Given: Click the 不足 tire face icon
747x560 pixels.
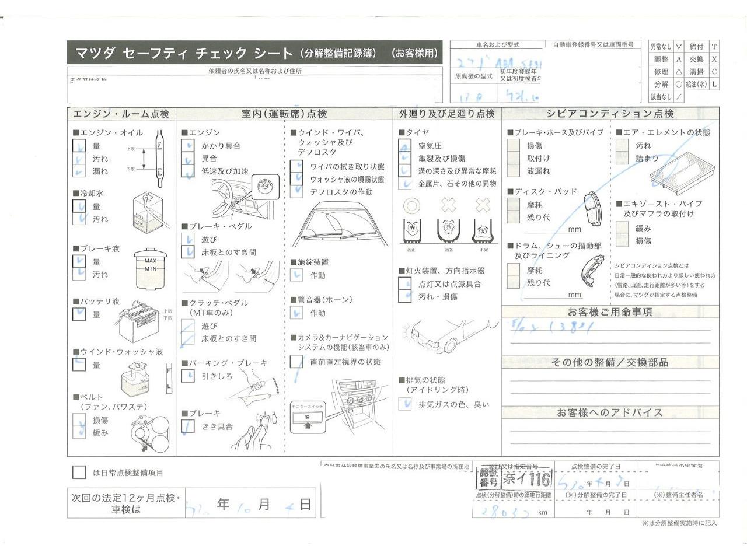Looking at the screenshot, I should (483, 232).
